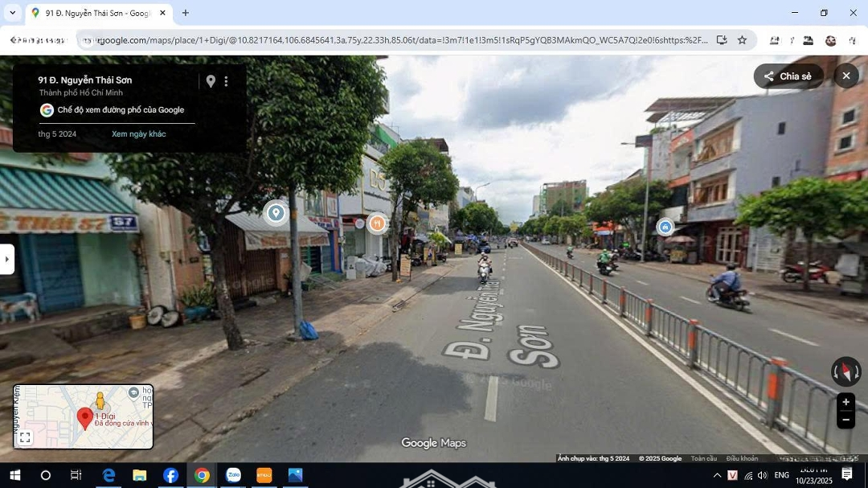The height and width of the screenshot is (488, 868).
Task: Click the orange restaurant marker on the street
Action: [377, 223]
